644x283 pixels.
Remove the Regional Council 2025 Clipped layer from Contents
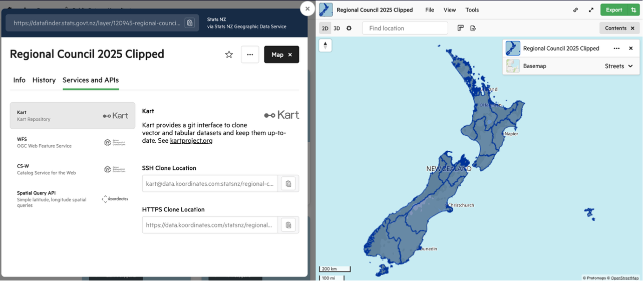(631, 49)
